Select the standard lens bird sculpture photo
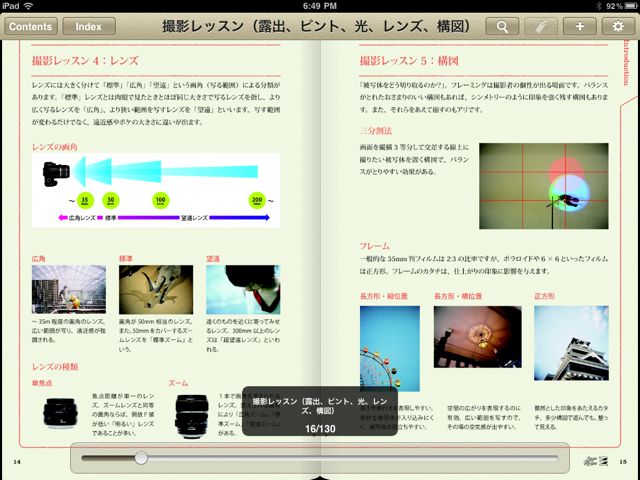 (x=156, y=289)
